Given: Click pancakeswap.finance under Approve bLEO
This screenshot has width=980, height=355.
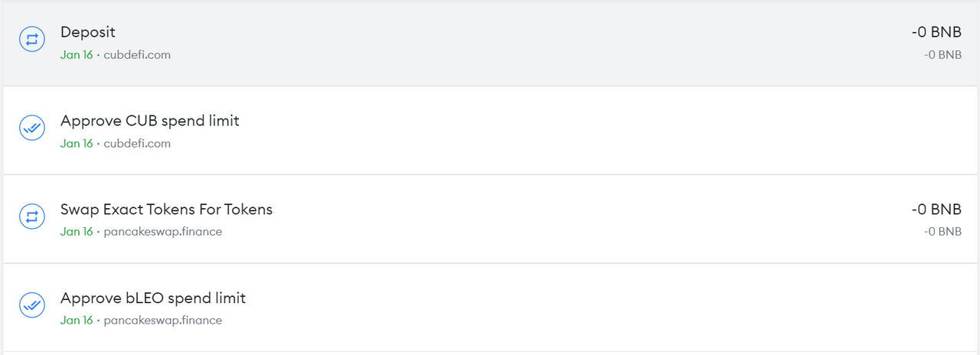Looking at the screenshot, I should (163, 320).
